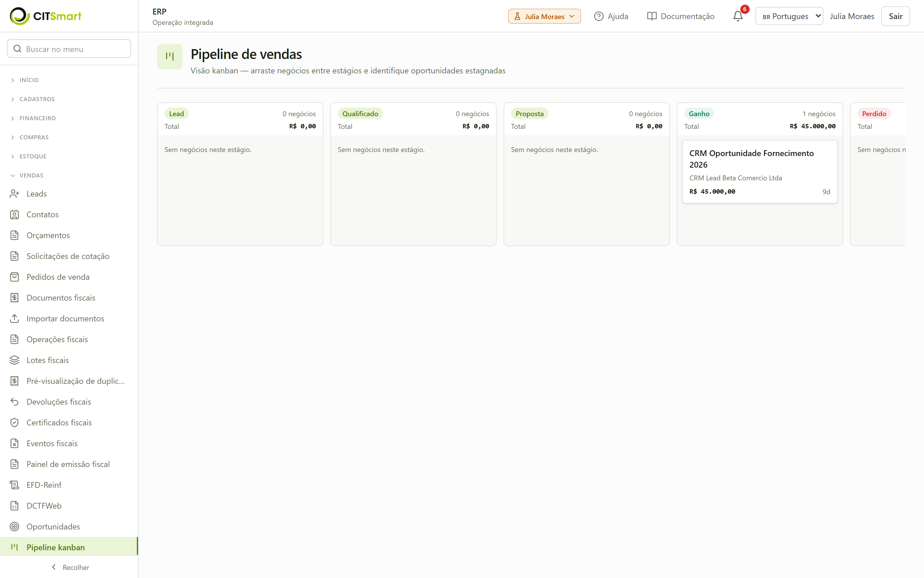Click the Ganho stage badge
This screenshot has height=578, width=924.
699,114
